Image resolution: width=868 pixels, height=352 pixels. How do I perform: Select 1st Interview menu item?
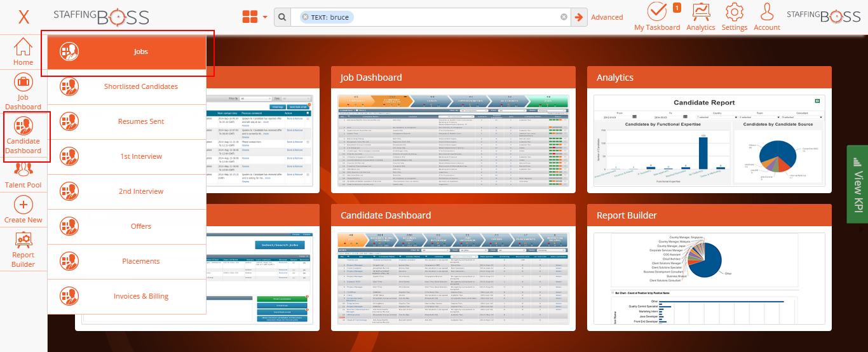click(x=127, y=156)
